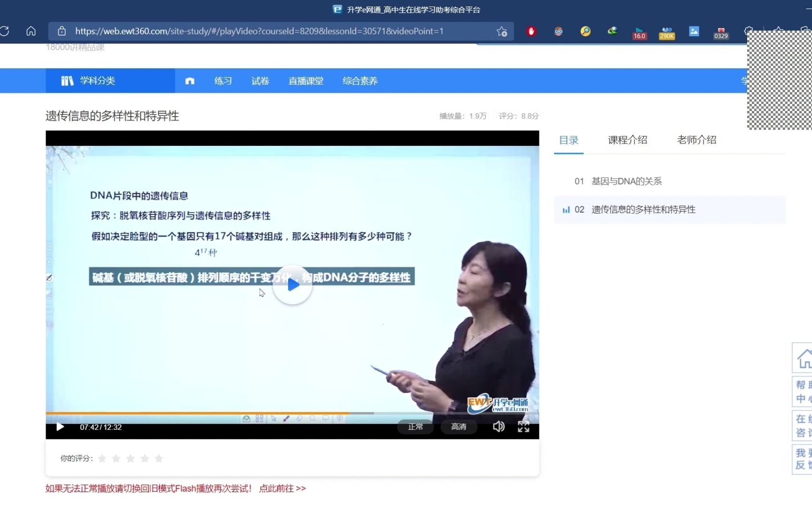
Task: Rate the video two stars
Action: (116, 458)
